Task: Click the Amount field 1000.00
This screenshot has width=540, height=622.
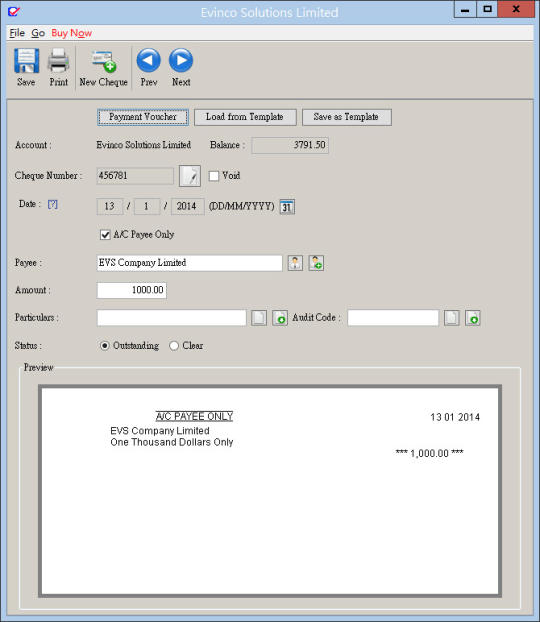Action: click(x=132, y=290)
